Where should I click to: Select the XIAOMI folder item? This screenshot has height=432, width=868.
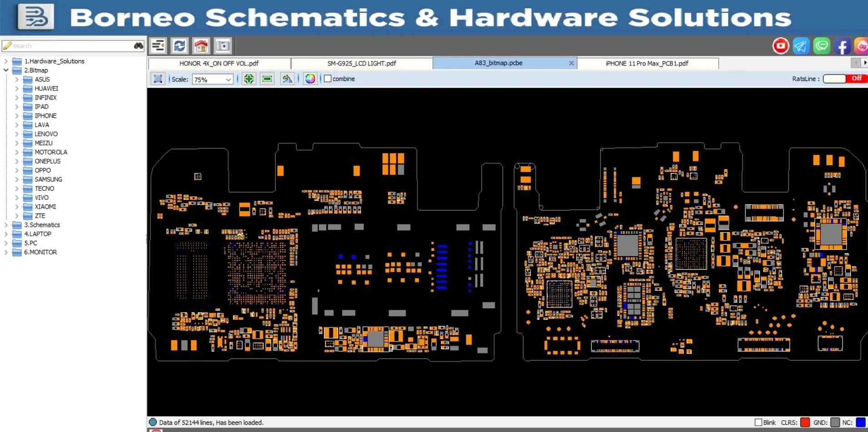pos(45,207)
